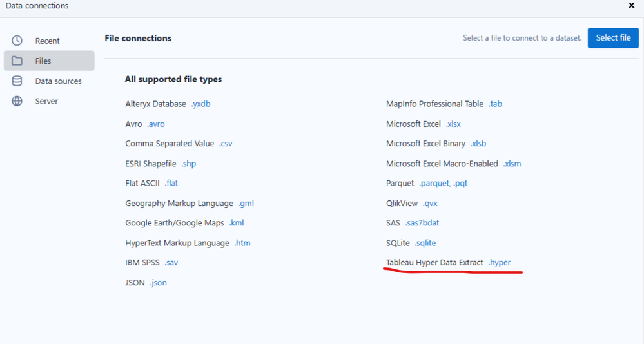Image resolution: width=644 pixels, height=344 pixels.
Task: Click the .sav file type link
Action: click(x=171, y=263)
